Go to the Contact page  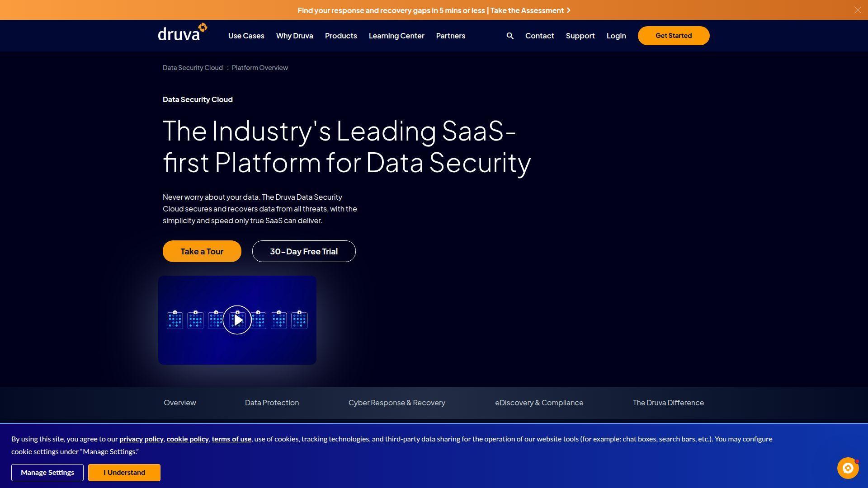[540, 36]
